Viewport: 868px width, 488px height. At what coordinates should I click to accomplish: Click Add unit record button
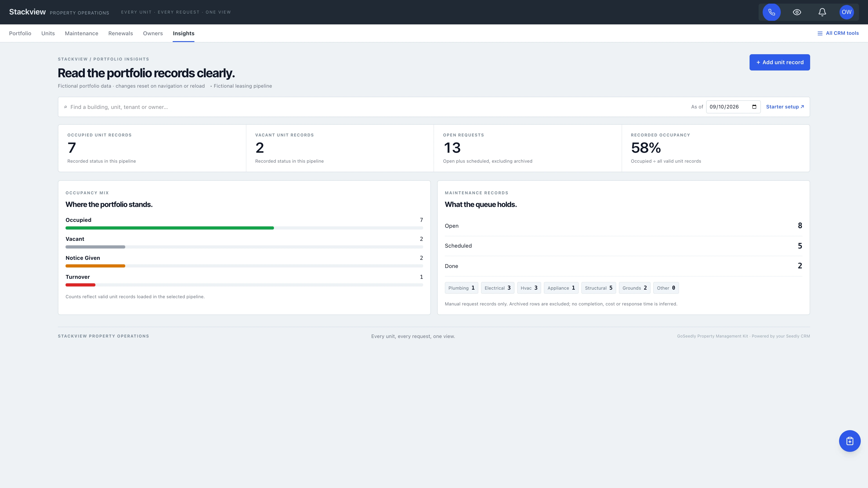point(779,62)
